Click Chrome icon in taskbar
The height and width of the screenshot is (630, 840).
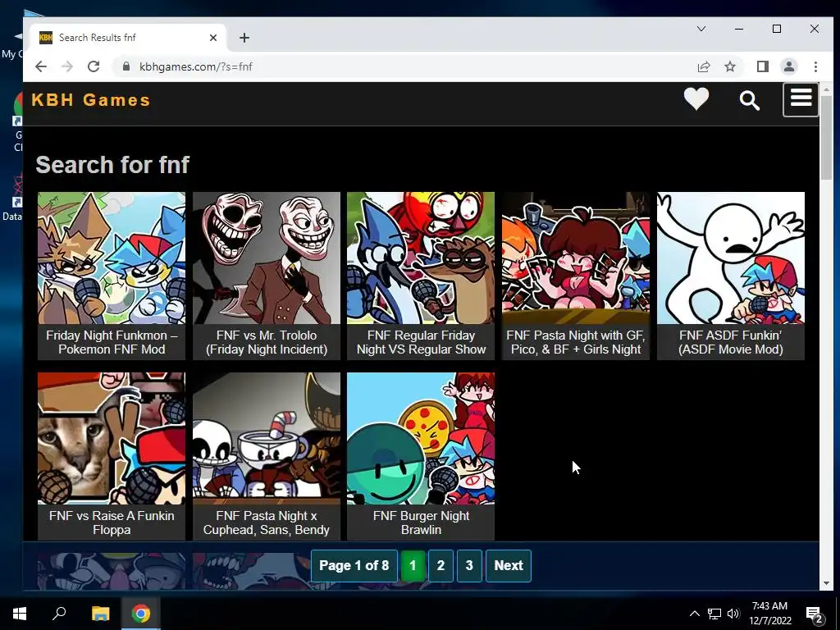pos(141,614)
